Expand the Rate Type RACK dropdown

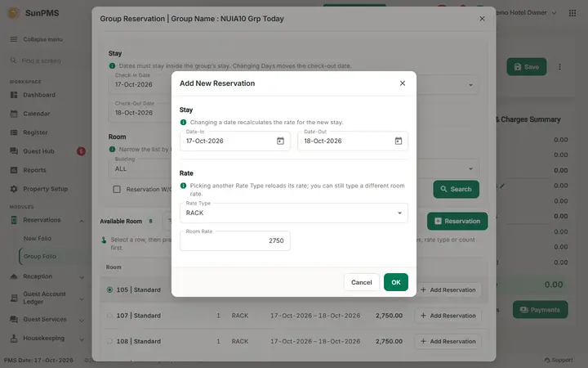tap(294, 213)
